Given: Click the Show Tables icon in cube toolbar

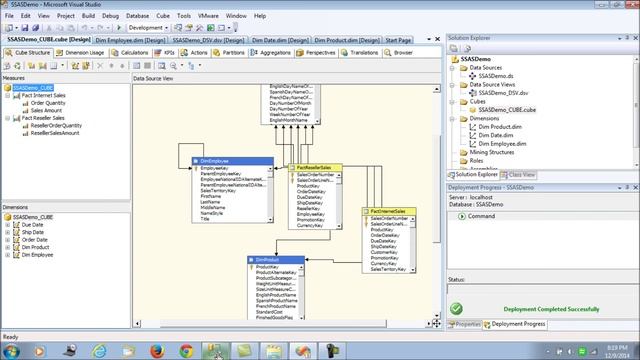Looking at the screenshot, I should click(x=136, y=66).
